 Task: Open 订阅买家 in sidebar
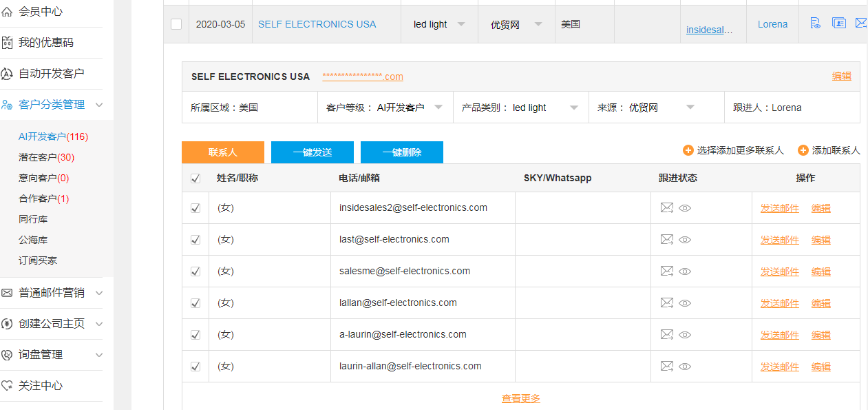point(38,260)
